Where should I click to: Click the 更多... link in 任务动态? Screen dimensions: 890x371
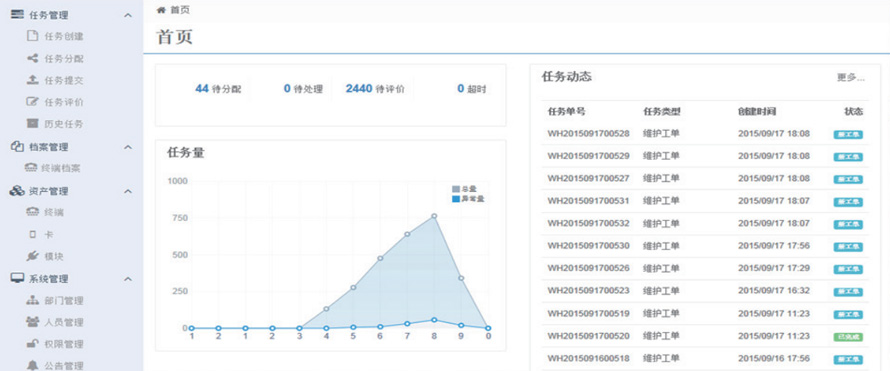click(x=851, y=78)
